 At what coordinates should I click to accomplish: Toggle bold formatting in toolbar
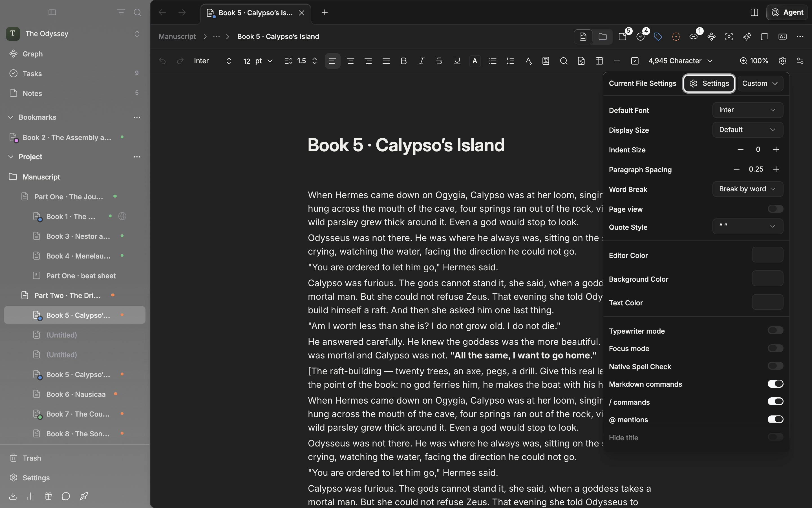click(x=404, y=61)
